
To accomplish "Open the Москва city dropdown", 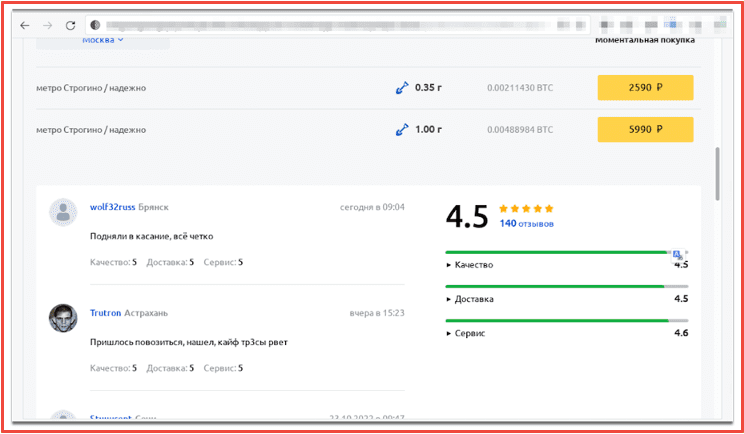I will 103,40.
